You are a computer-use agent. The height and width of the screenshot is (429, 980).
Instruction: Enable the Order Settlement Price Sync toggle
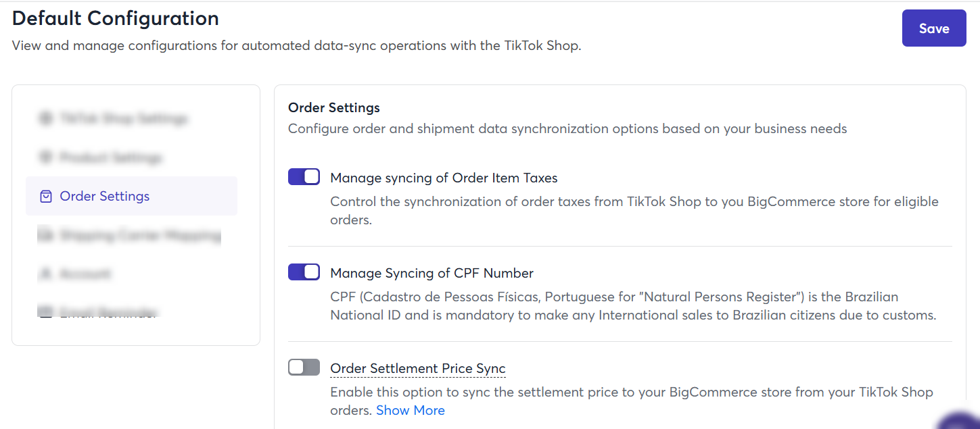[304, 368]
